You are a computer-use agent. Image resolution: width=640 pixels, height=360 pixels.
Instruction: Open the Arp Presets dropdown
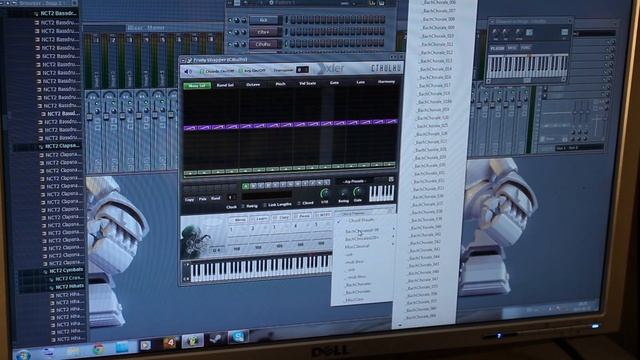pyautogui.click(x=354, y=181)
